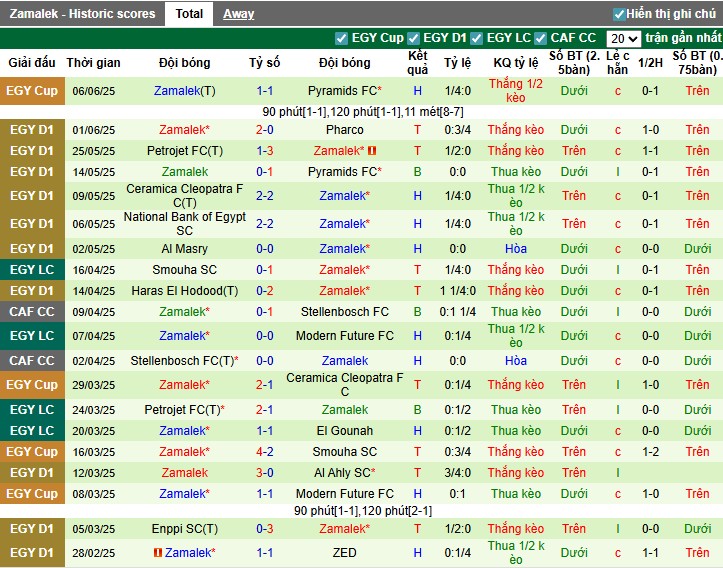The width and height of the screenshot is (723, 568).
Task: Open the Enppi SC(T) team link
Action: [x=184, y=529]
